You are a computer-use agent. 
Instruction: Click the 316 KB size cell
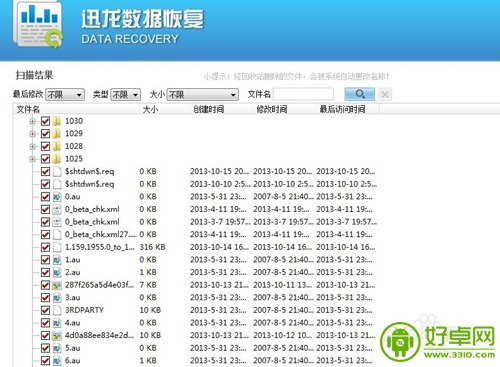tap(152, 247)
